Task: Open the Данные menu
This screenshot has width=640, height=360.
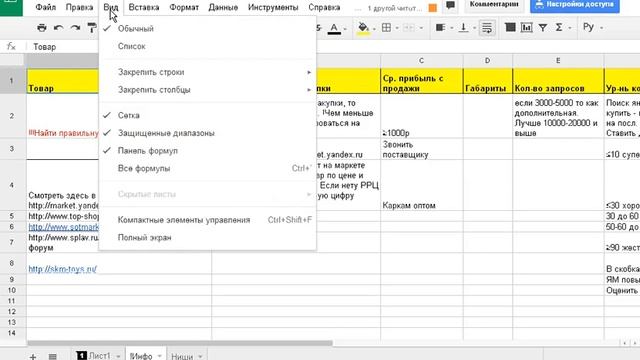Action: [x=223, y=7]
